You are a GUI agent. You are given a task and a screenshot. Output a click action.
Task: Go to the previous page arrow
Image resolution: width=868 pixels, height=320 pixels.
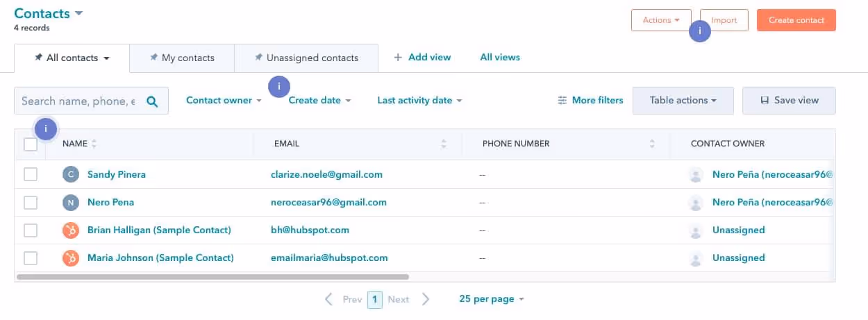[x=329, y=299]
